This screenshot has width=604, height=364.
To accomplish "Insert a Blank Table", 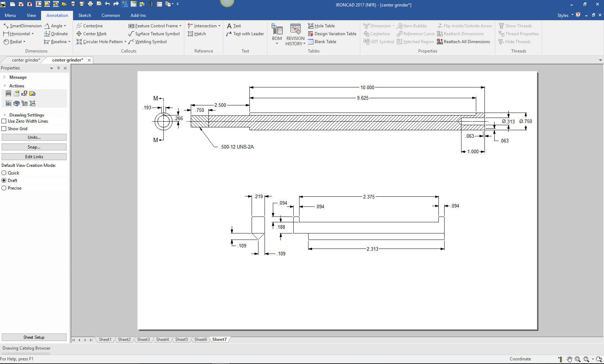I will 322,42.
